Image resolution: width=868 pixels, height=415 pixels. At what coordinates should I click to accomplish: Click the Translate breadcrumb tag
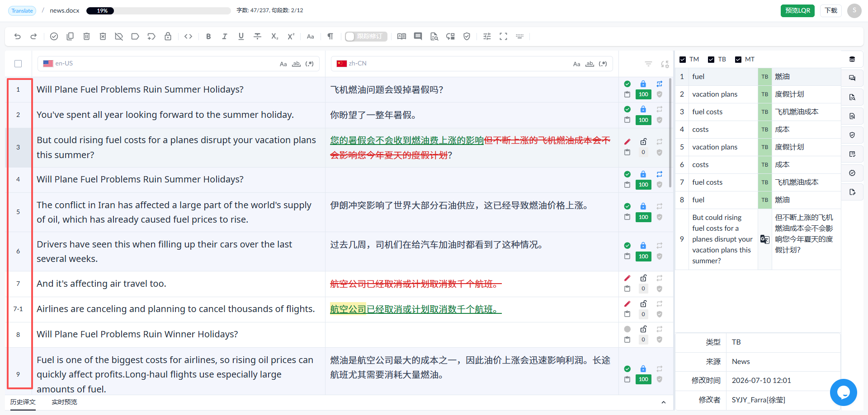[22, 11]
